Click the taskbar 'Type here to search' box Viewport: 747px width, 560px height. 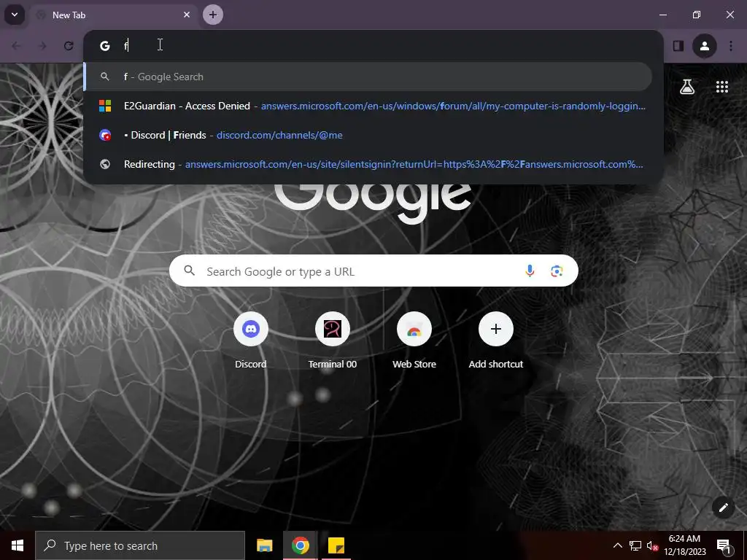click(x=140, y=545)
